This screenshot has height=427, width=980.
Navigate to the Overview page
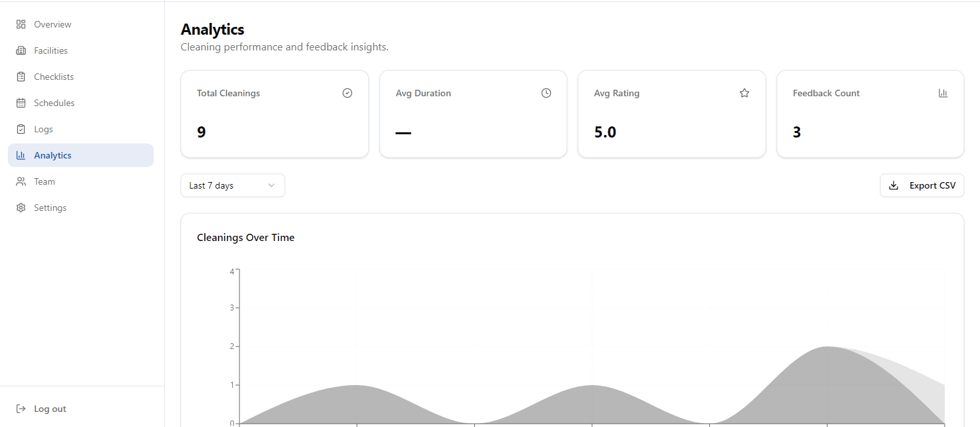click(x=52, y=24)
